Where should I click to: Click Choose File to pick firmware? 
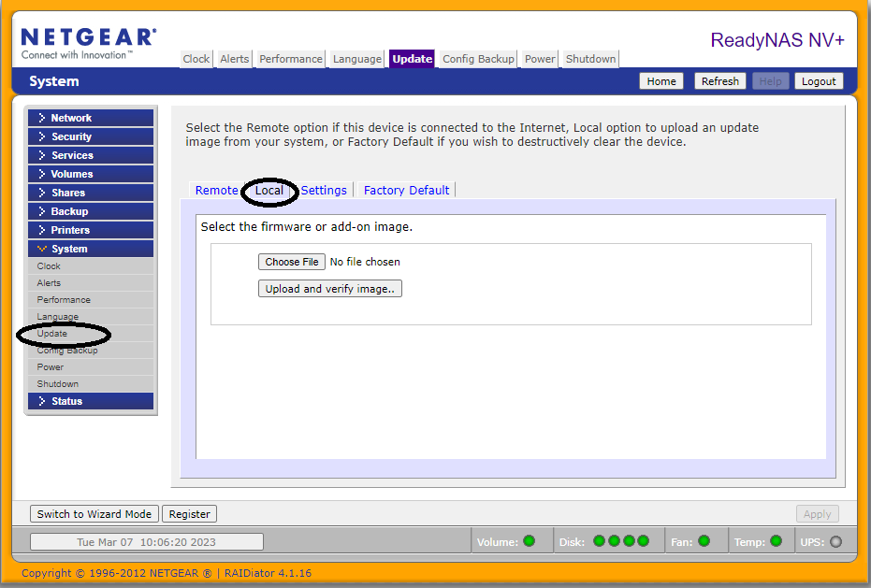click(292, 262)
